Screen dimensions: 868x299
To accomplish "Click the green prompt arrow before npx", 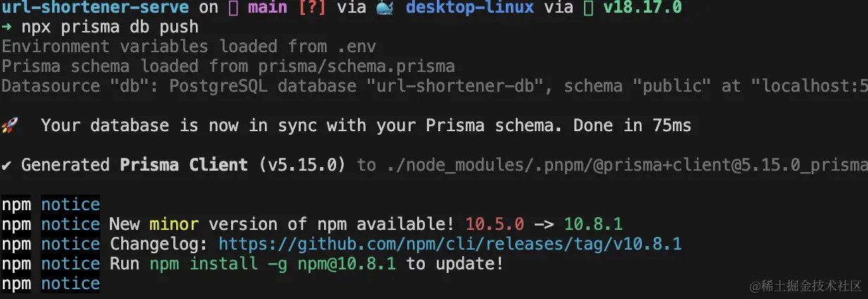I will (x=6, y=28).
